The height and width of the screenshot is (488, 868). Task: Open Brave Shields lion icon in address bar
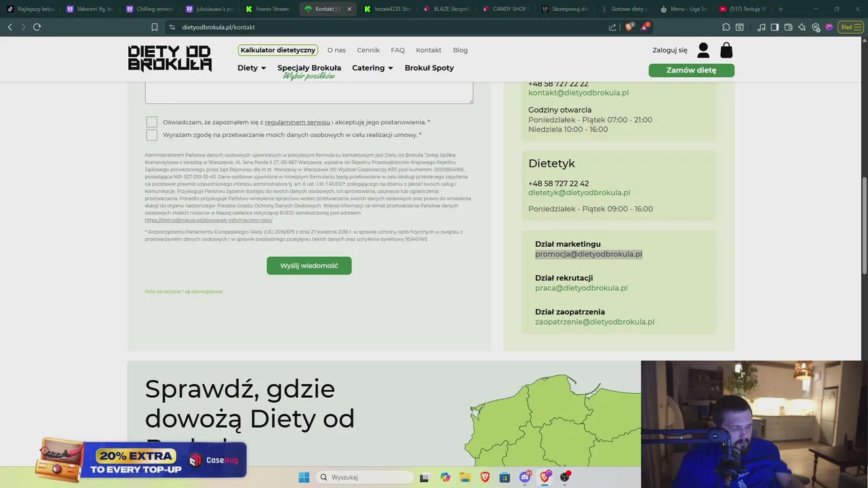tap(629, 27)
